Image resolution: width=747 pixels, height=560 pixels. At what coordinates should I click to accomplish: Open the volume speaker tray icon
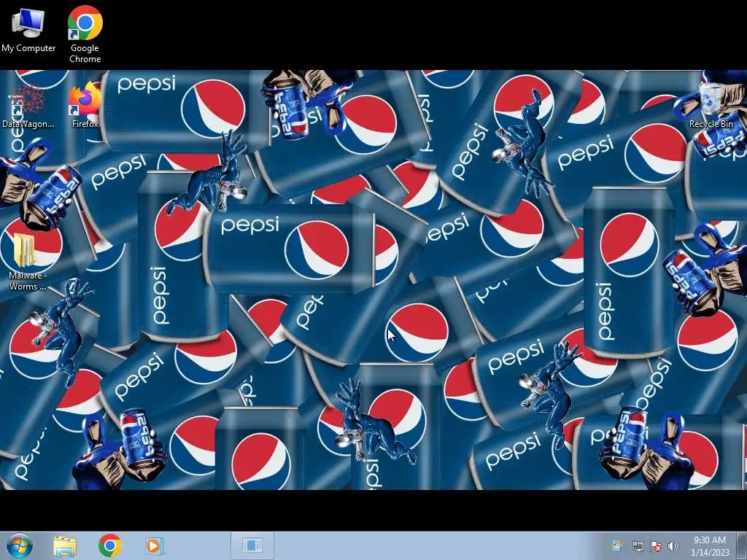coord(673,546)
